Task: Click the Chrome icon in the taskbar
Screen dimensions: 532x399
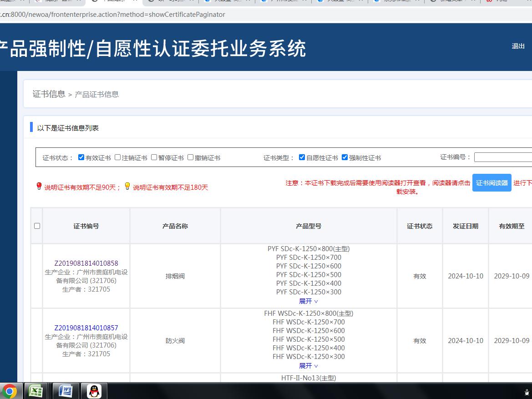Action: 10,390
